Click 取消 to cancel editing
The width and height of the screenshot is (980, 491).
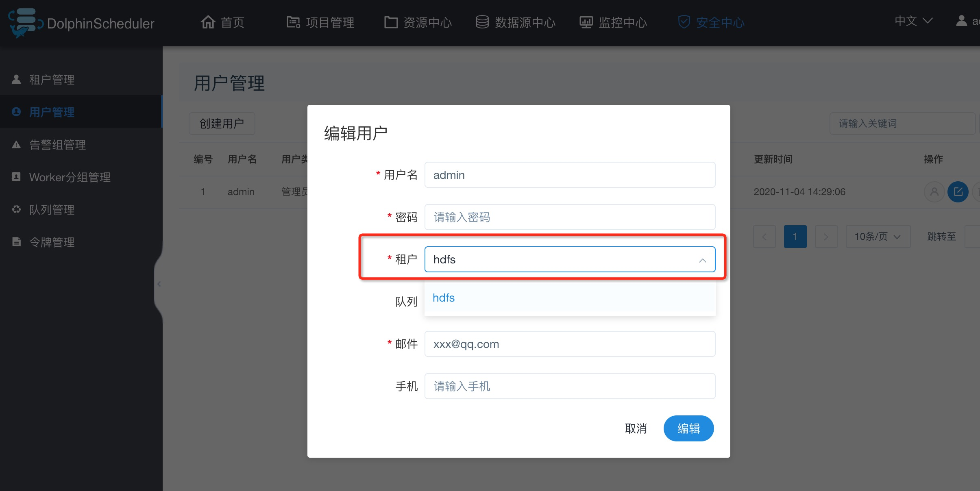coord(636,428)
